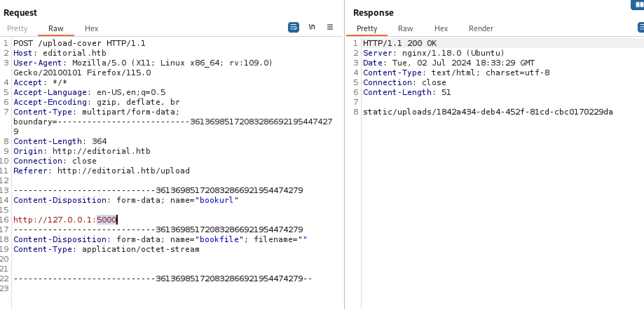Image resolution: width=644 pixels, height=309 pixels.
Task: Switch the Request view to Pretty
Action: 17,28
